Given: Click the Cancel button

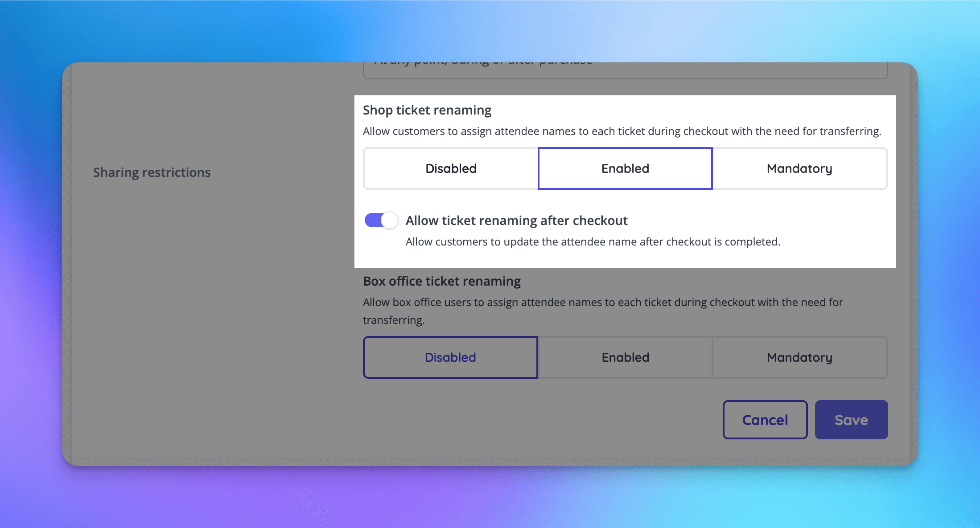Looking at the screenshot, I should point(765,419).
